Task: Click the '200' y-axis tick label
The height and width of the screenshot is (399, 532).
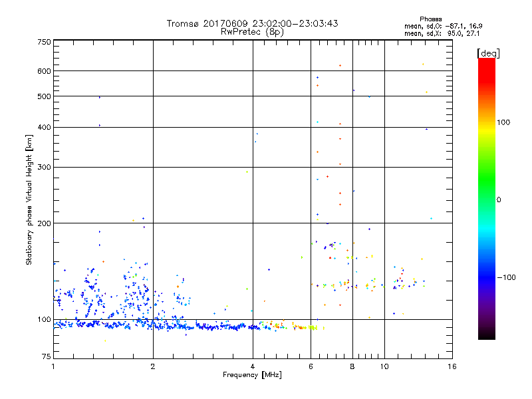Action: point(45,223)
